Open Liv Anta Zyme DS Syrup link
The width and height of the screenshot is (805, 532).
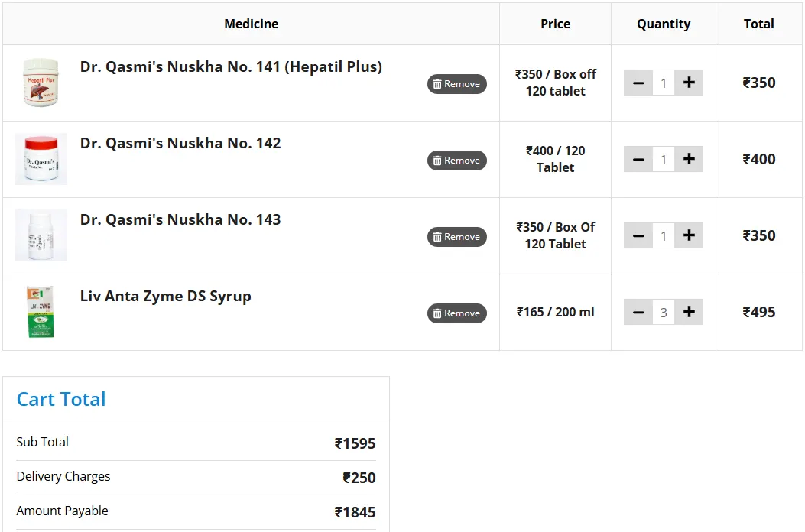tap(165, 297)
